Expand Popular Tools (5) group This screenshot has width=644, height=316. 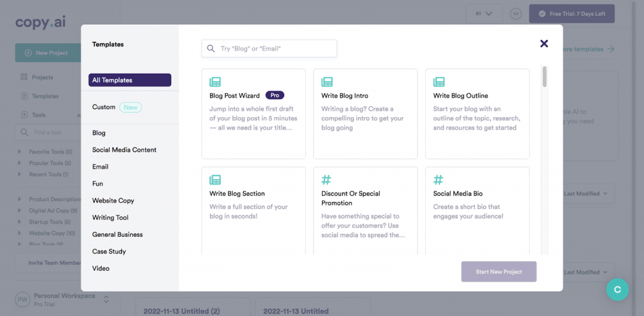point(19,163)
